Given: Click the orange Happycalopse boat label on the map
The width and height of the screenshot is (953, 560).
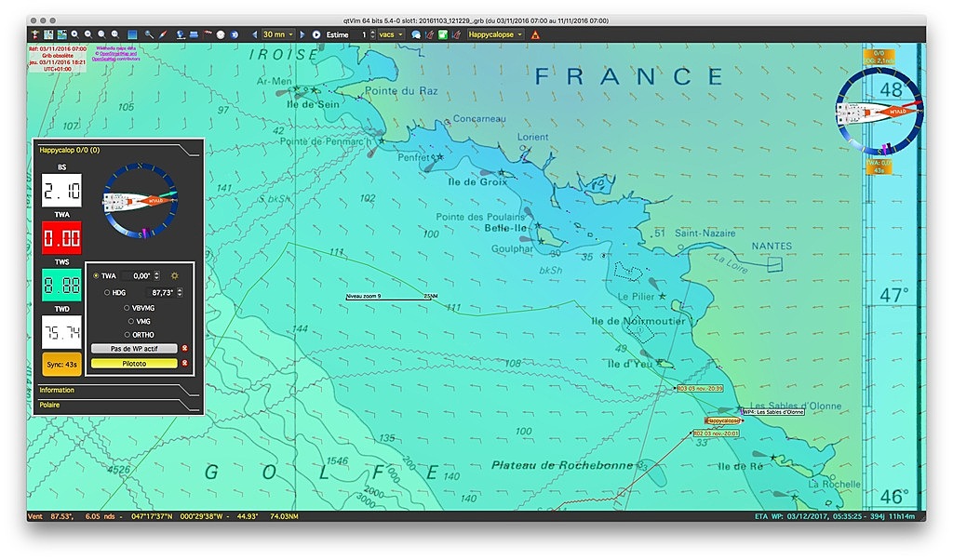Looking at the screenshot, I should pos(723,420).
